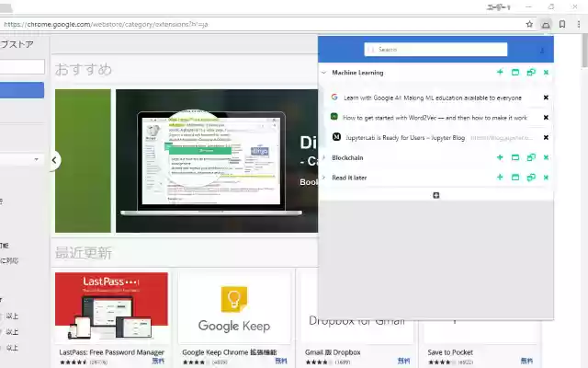Click the Google favicon in first entry
Viewport: 588px width, 368px height.
pyautogui.click(x=334, y=97)
